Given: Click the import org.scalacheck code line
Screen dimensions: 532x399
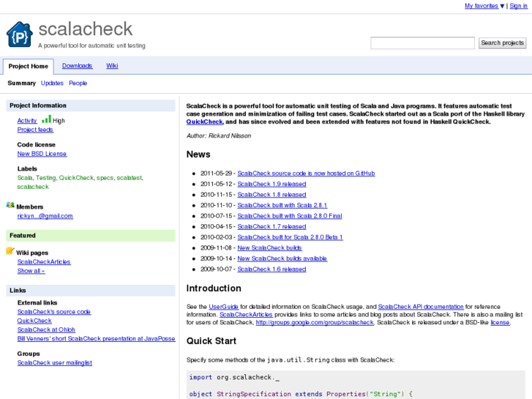Looking at the screenshot, I should (x=234, y=378).
